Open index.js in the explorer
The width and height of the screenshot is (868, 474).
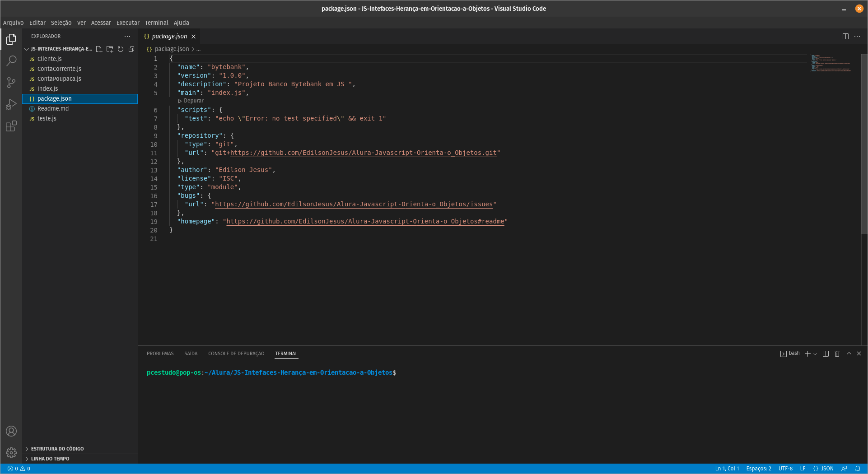[80, 89]
